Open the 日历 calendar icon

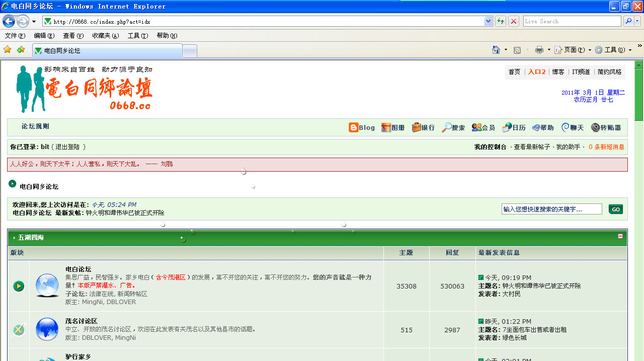507,128
